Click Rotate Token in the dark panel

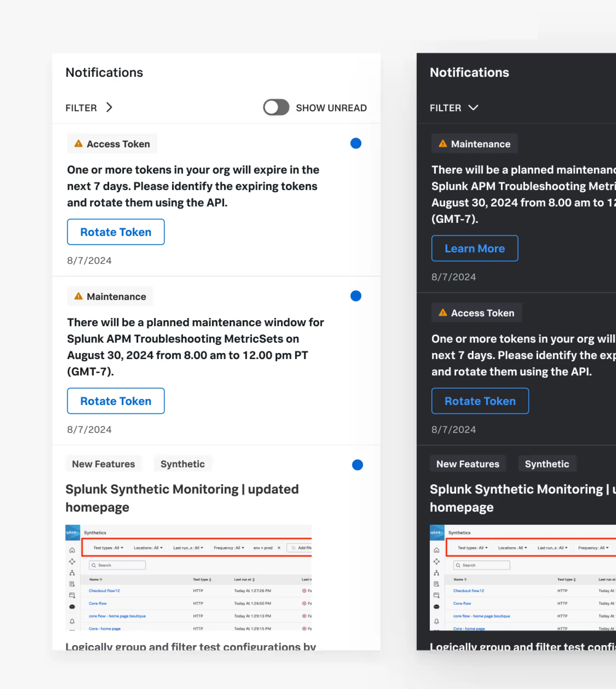pos(480,401)
